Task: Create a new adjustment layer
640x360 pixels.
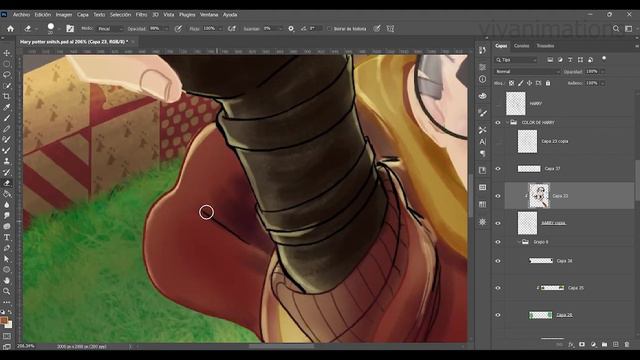Action: [593, 344]
